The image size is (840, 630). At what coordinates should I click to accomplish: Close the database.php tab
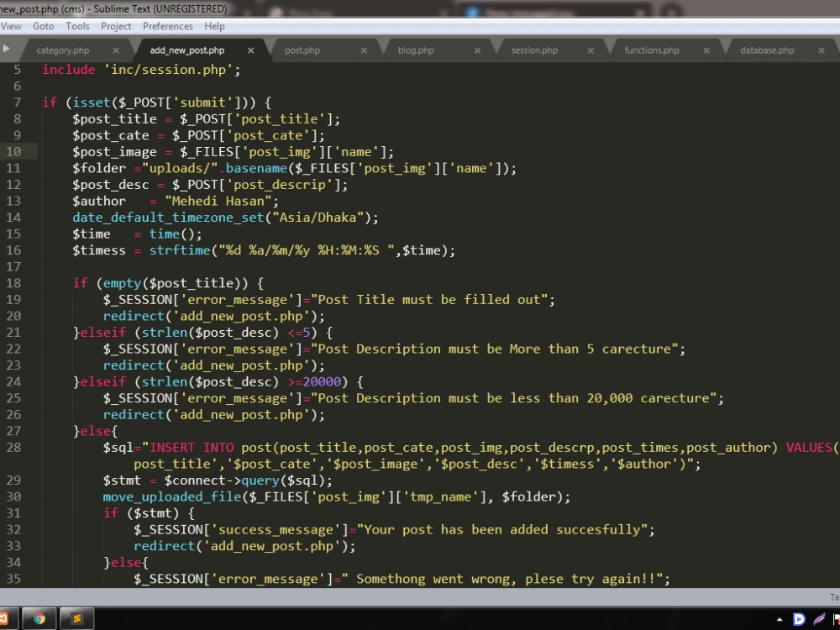[822, 50]
